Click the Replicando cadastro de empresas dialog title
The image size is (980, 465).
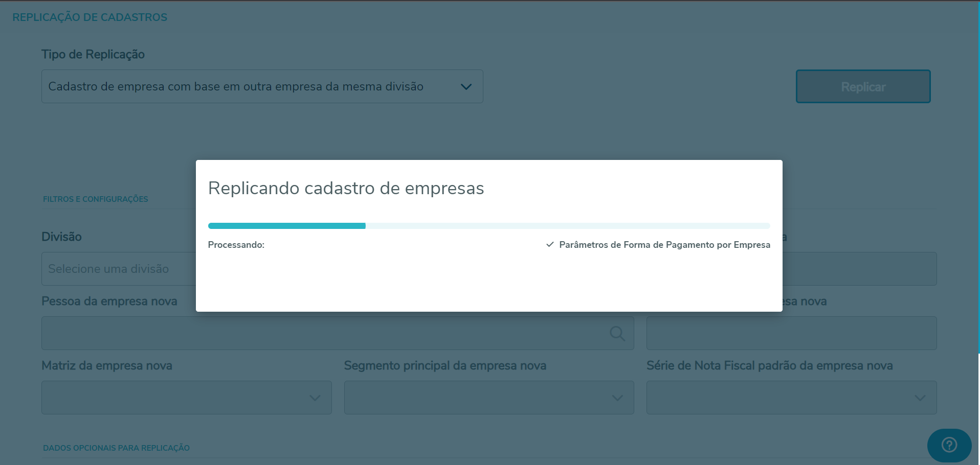(346, 189)
